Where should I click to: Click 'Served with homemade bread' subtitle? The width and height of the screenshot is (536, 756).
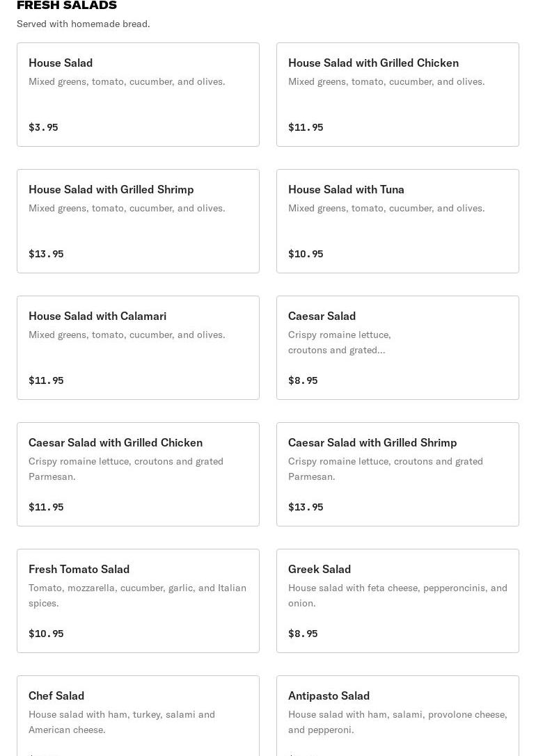tap(84, 24)
